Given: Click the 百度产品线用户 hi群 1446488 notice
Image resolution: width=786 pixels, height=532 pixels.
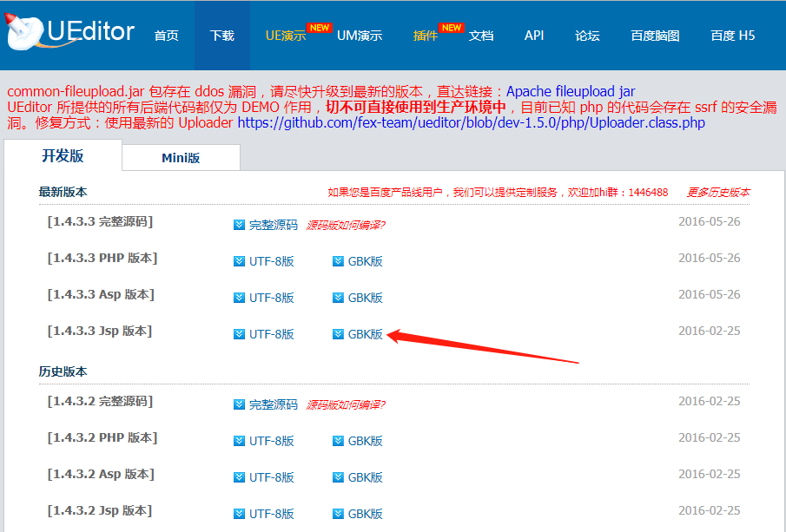Looking at the screenshot, I should 498,193.
